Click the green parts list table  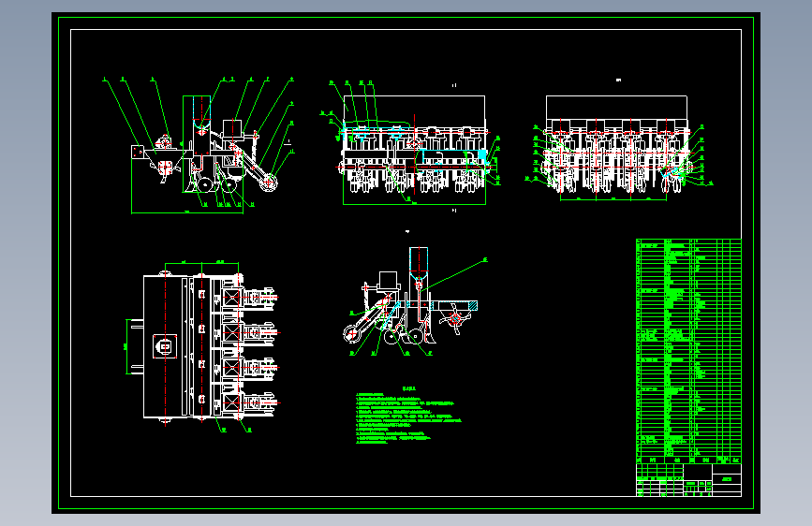tap(688, 351)
